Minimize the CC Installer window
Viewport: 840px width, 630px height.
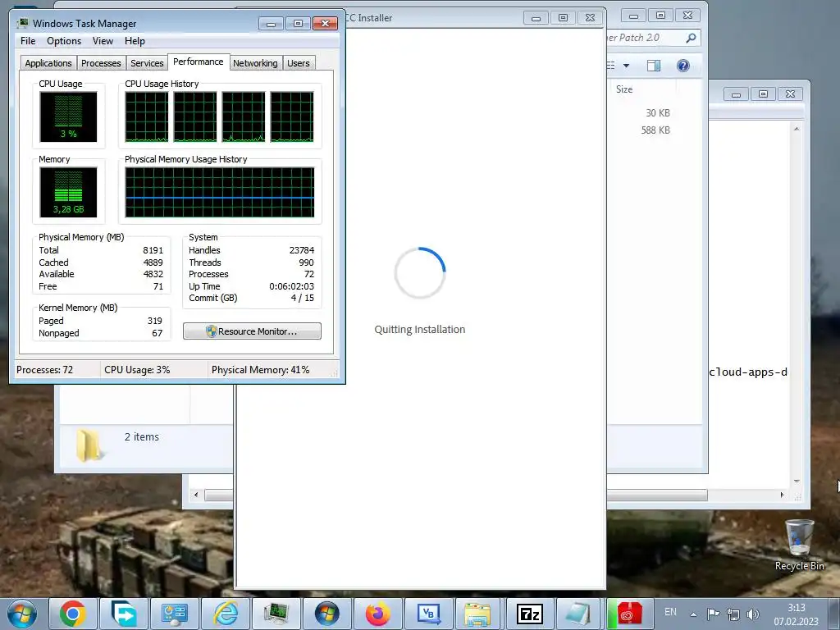(x=536, y=18)
